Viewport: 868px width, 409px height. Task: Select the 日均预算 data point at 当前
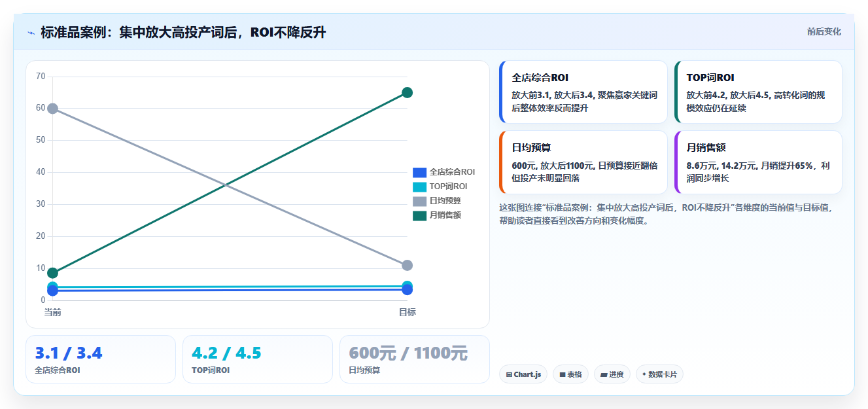point(52,108)
